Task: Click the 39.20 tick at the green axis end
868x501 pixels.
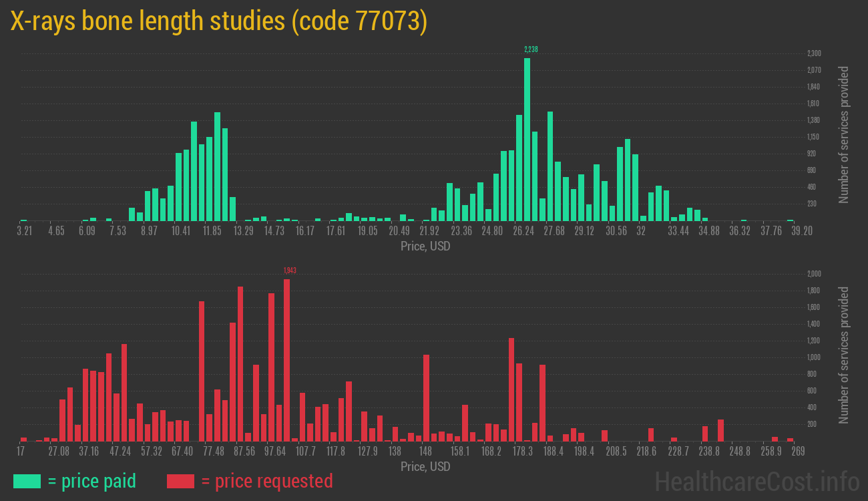Action: tap(785, 231)
